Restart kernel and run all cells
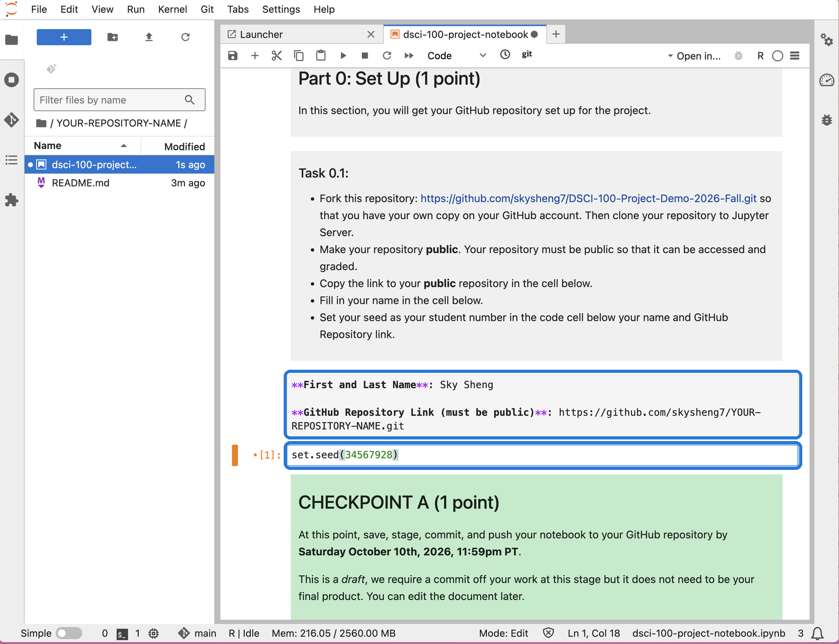 (409, 56)
